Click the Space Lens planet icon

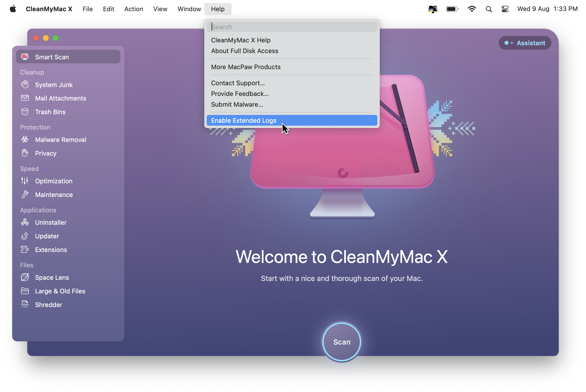25,277
